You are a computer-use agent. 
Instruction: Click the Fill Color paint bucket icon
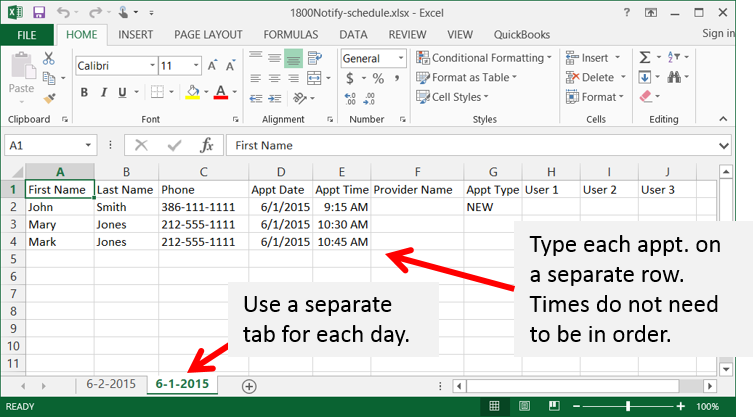click(192, 93)
